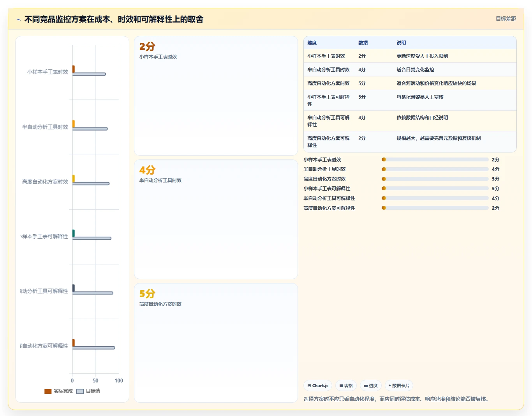Click the x-axis tick label 100
Viewport: 532px width, 416px height.
click(x=119, y=381)
